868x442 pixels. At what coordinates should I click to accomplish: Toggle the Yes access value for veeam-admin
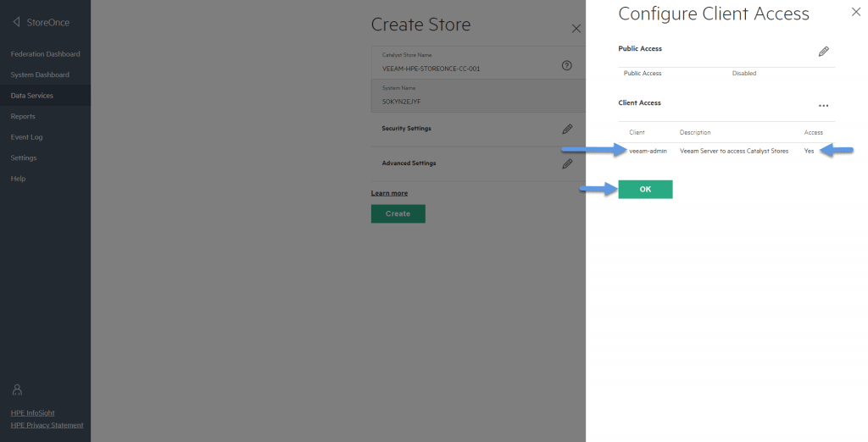click(809, 151)
